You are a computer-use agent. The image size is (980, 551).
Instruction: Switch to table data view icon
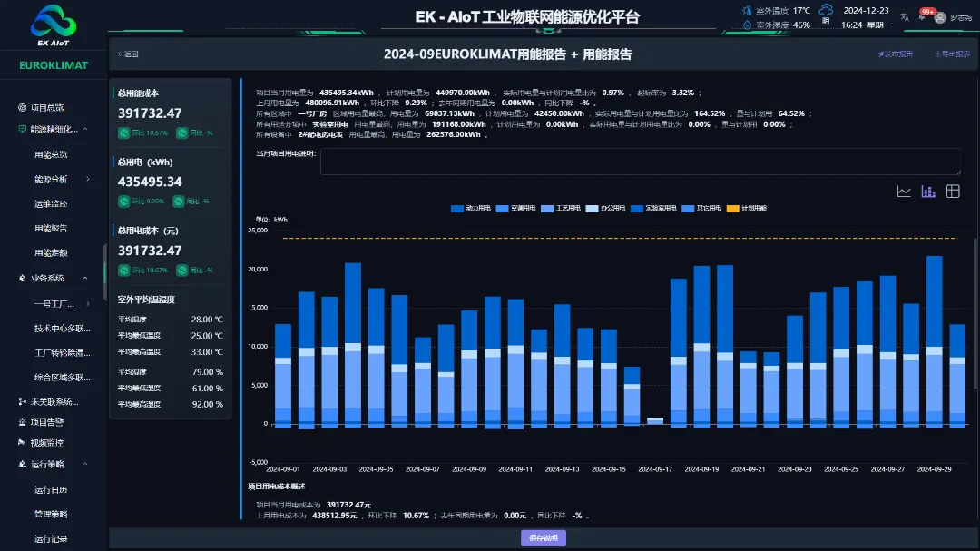953,191
